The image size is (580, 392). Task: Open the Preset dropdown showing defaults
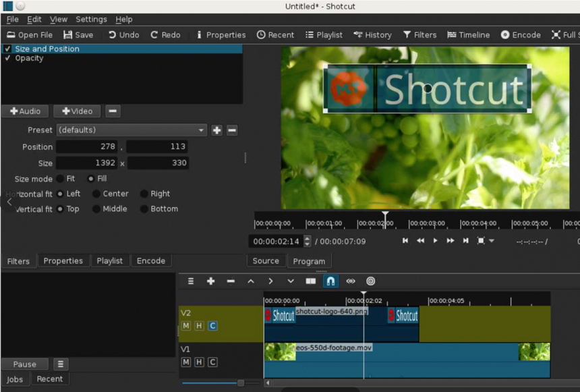201,130
